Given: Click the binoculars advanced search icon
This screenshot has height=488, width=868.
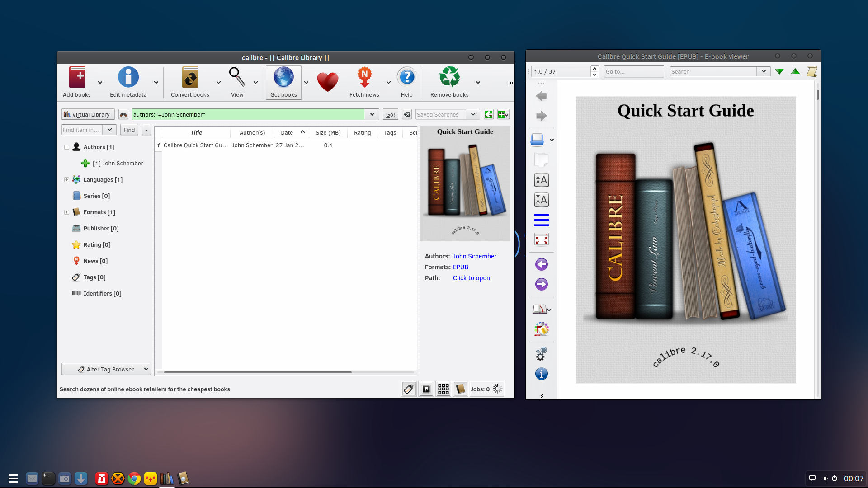Looking at the screenshot, I should tap(123, 115).
